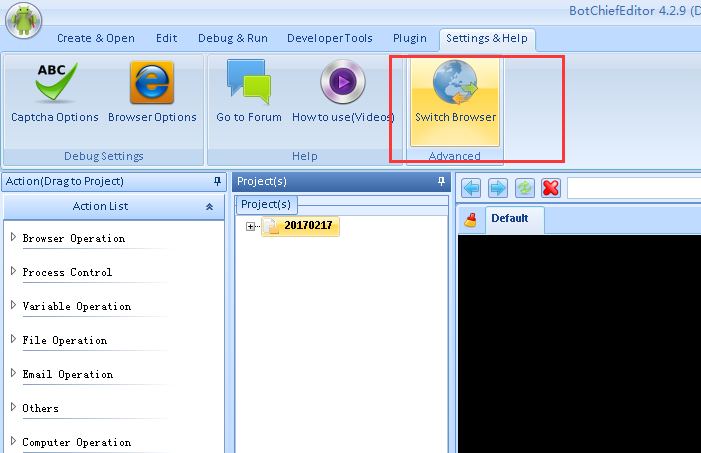Screen dimensions: 701x453
Task: Open How to use (Videos)
Action: point(343,93)
